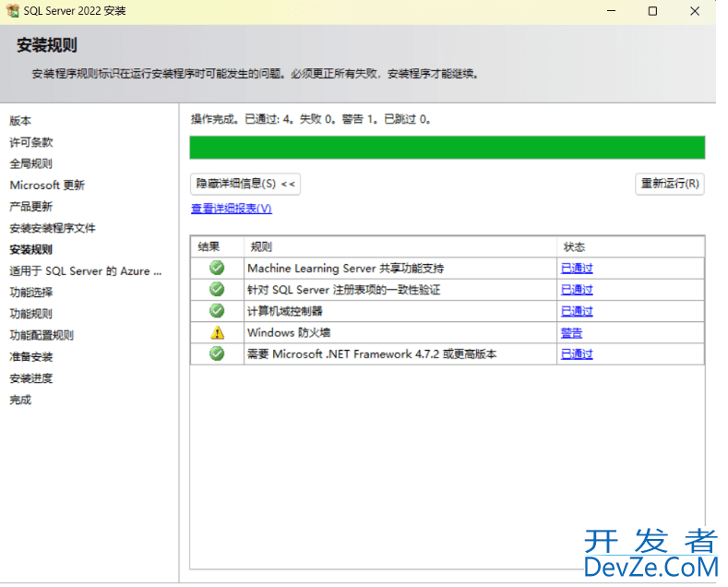Select the 完成 step in sidebar
The image size is (728, 587).
[20, 400]
